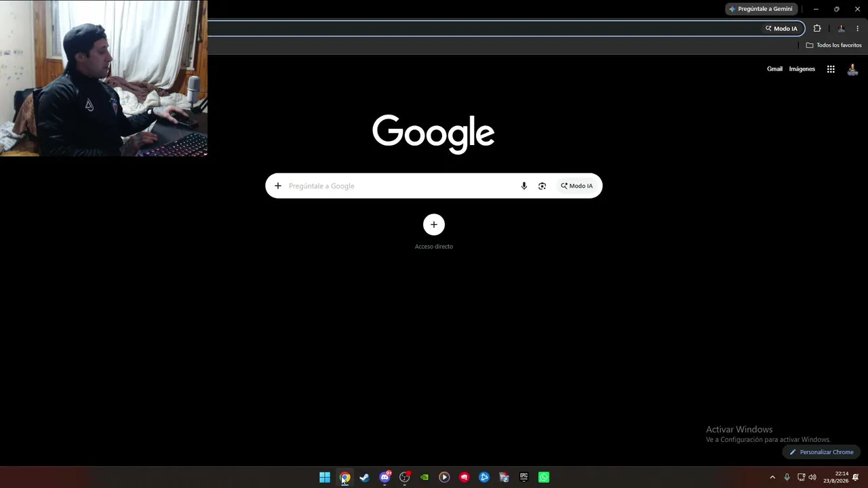Open the Google account avatar
Screen dimensions: 868x488
(852, 69)
